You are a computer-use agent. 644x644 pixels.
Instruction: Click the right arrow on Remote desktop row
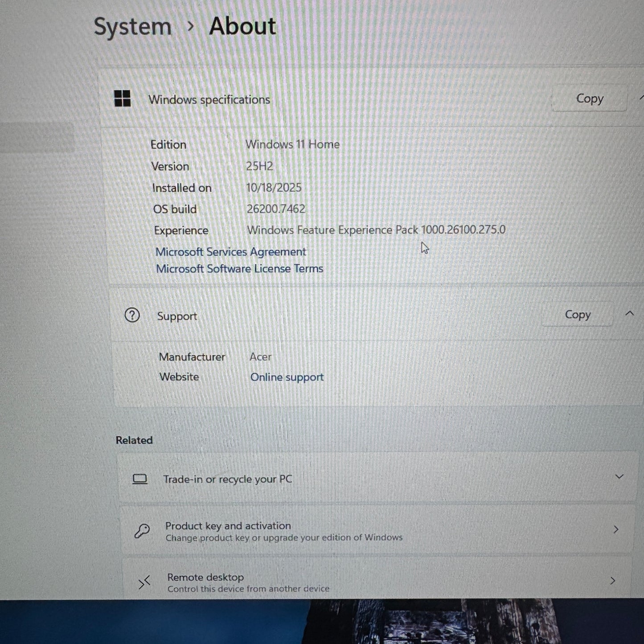[613, 581]
